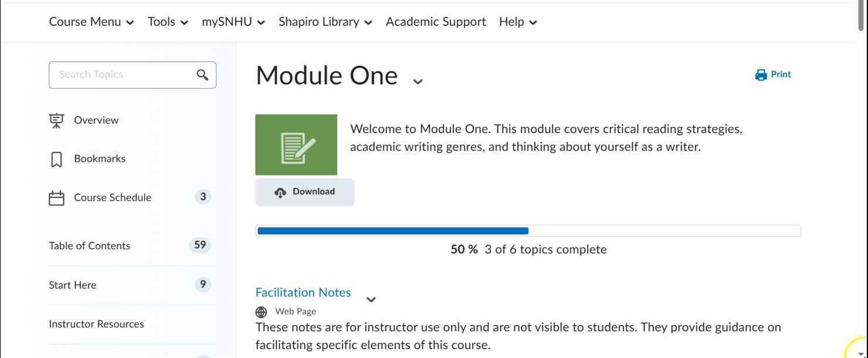This screenshot has height=358, width=868.
Task: Go to Academic Support
Action: [x=436, y=22]
